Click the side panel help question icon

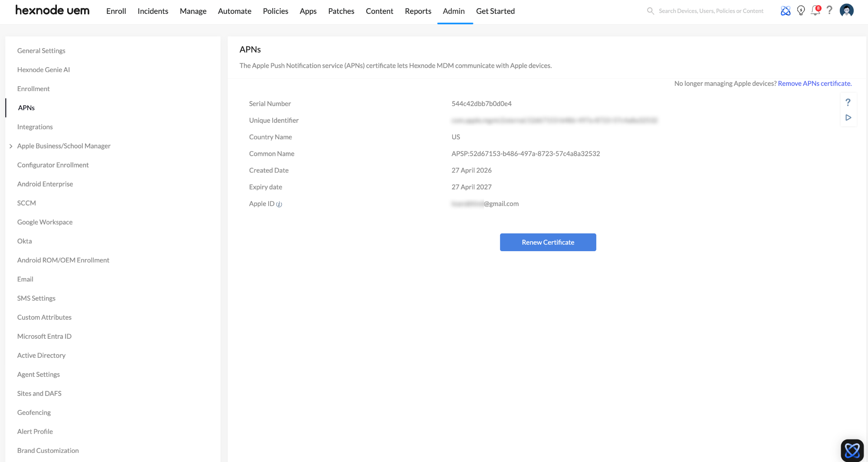[848, 102]
